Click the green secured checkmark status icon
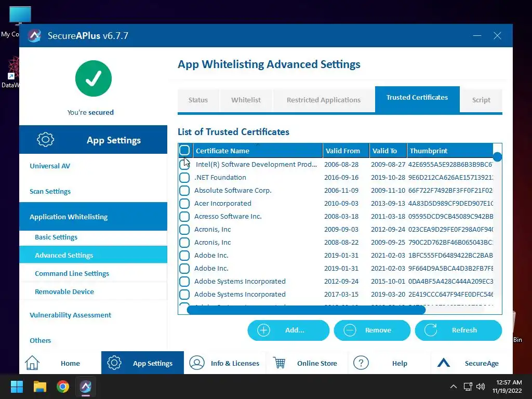 point(94,78)
